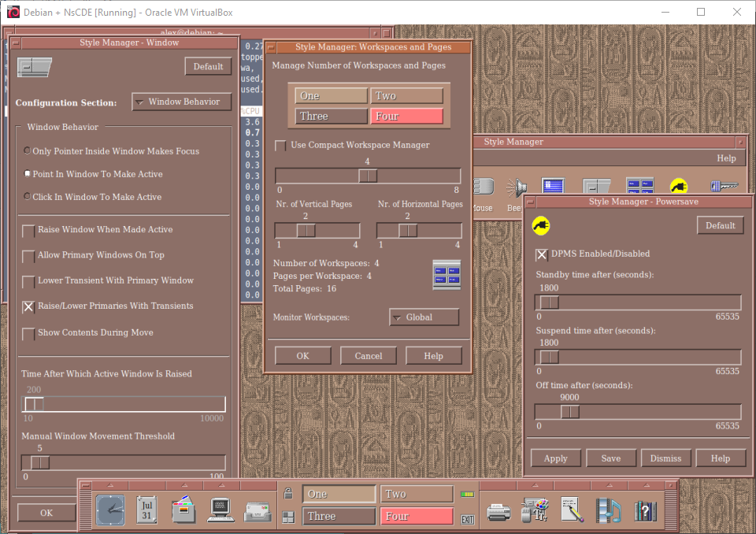Tick Use Compact Workspace Manager checkbox
756x534 pixels.
[280, 146]
